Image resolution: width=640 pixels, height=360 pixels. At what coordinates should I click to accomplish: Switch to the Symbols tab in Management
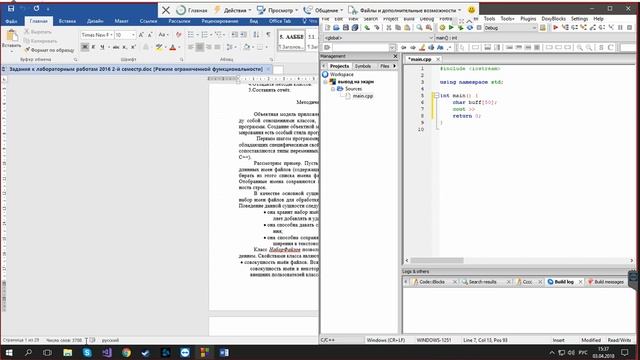362,66
